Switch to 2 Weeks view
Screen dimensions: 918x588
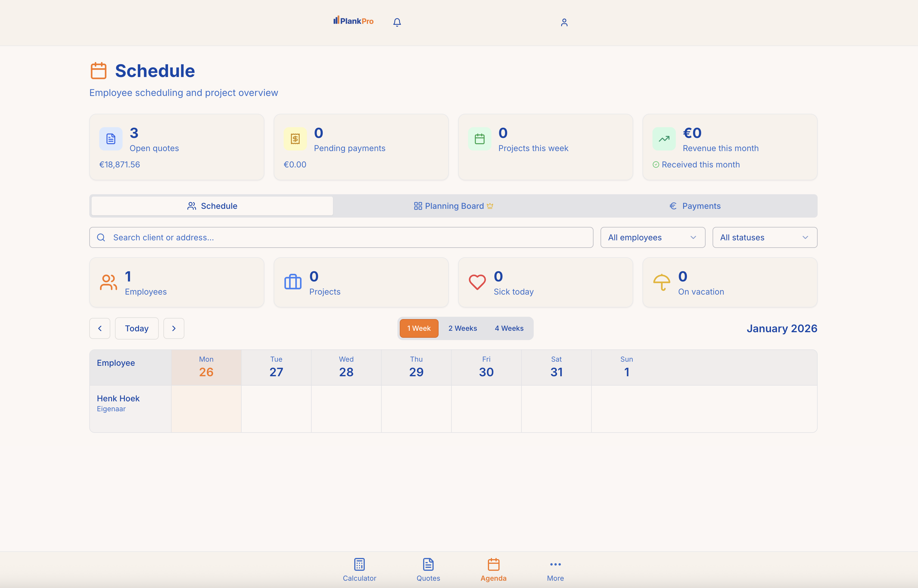[462, 328]
